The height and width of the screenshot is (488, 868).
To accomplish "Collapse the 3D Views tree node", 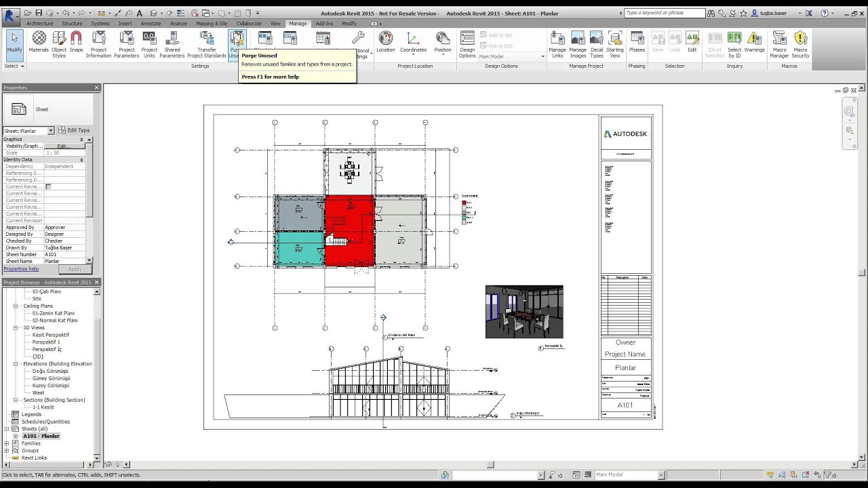I will point(16,327).
